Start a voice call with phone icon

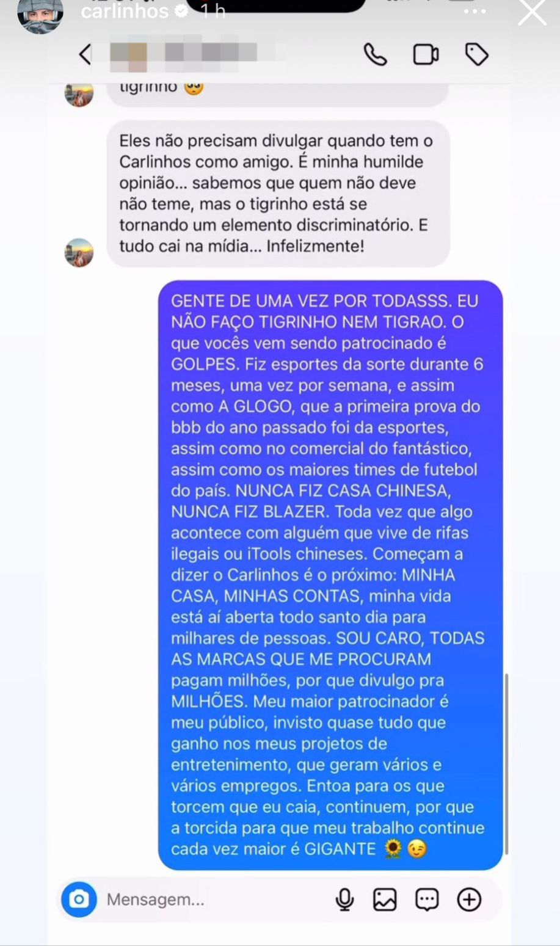pyautogui.click(x=375, y=55)
